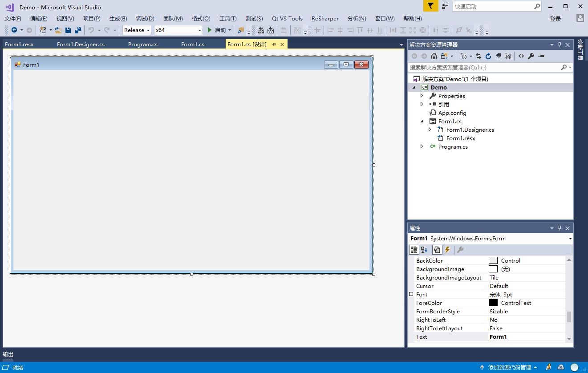The width and height of the screenshot is (588, 373).
Task: Expand the Properties node in solution tree
Action: pyautogui.click(x=422, y=96)
